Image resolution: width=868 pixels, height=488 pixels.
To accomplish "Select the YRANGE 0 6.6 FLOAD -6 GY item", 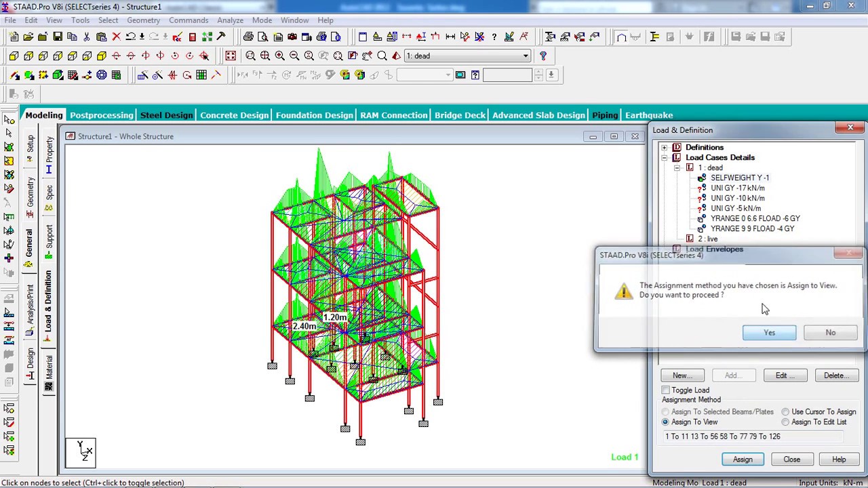I will (x=755, y=218).
